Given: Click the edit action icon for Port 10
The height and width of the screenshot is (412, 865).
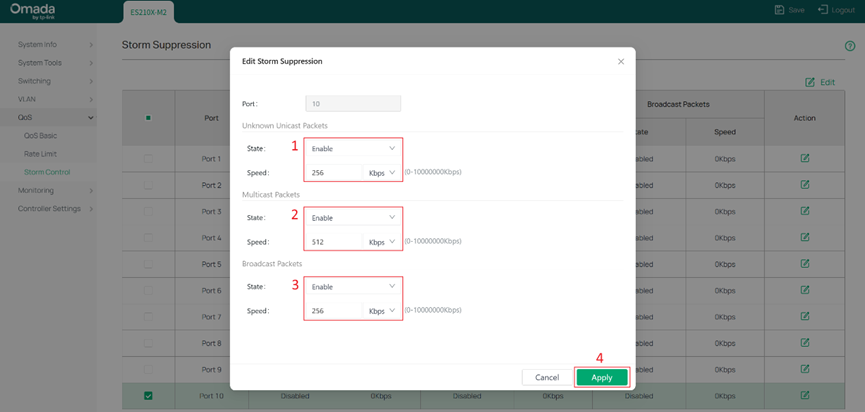Looking at the screenshot, I should (x=804, y=396).
